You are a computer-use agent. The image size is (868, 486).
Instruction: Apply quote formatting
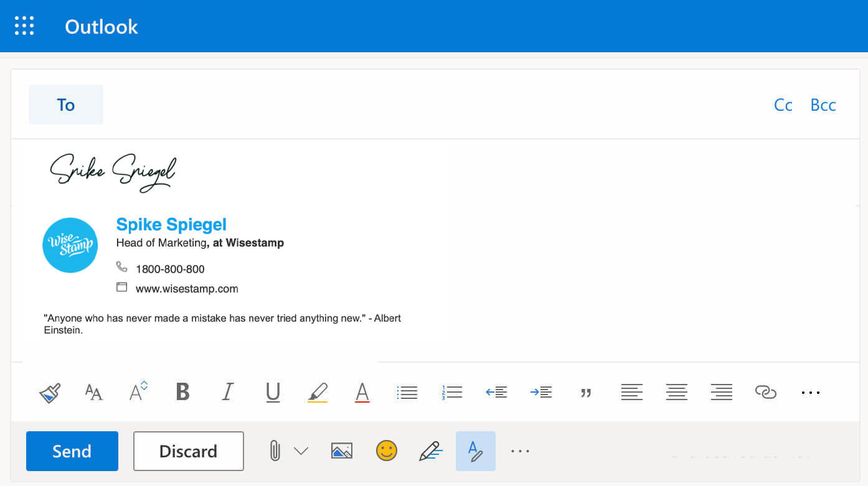[x=586, y=393]
